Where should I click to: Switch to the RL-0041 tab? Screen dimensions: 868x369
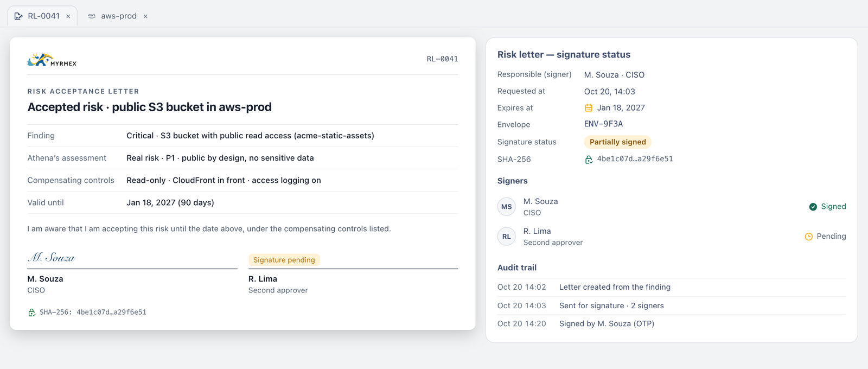tap(42, 16)
